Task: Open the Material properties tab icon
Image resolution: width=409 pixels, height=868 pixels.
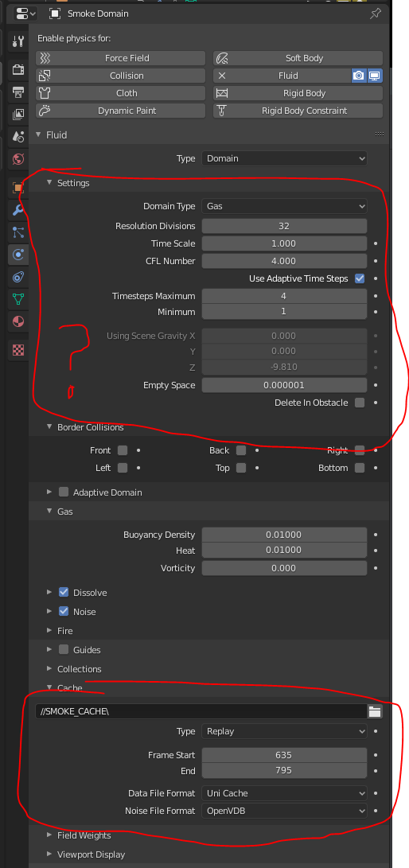Action: pos(18,321)
